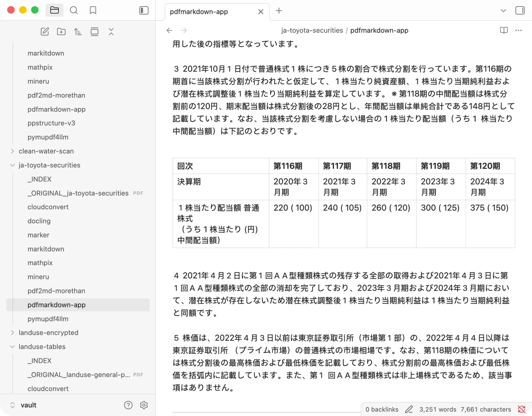Create a new note icon
Image resolution: width=532 pixels, height=416 pixels.
point(45,32)
